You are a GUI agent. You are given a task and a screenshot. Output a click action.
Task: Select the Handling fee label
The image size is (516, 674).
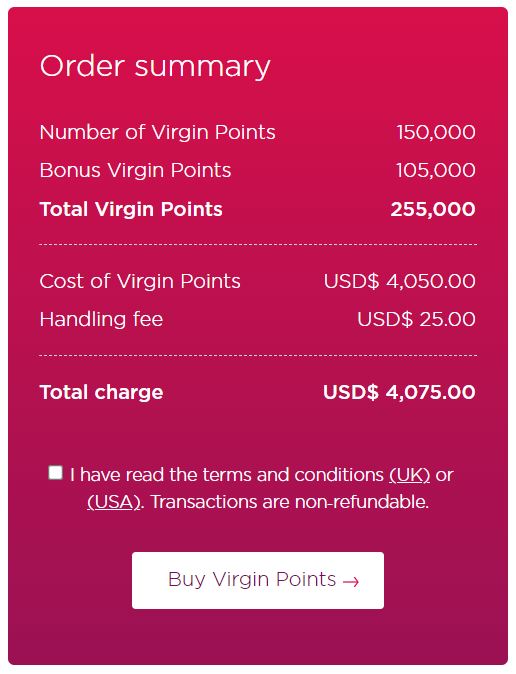click(x=101, y=319)
